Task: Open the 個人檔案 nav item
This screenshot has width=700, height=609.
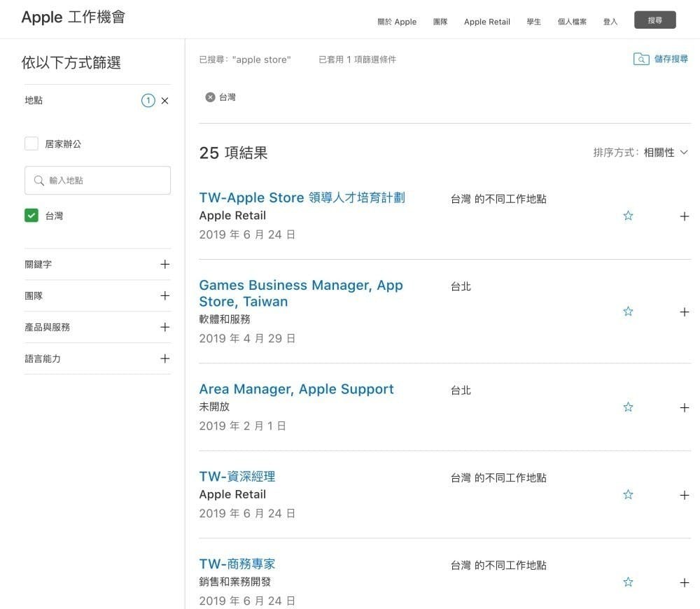Action: tap(572, 22)
